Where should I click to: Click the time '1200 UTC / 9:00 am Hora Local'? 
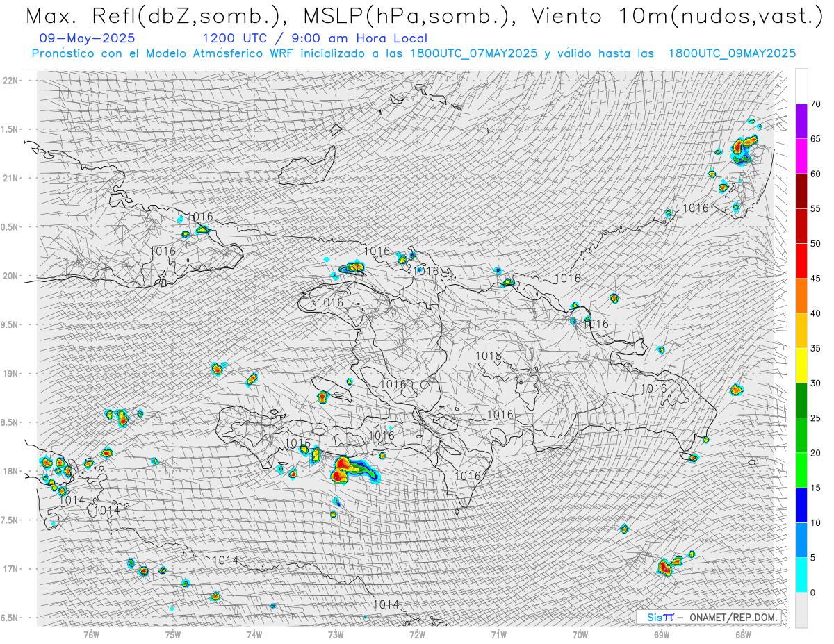[315, 39]
